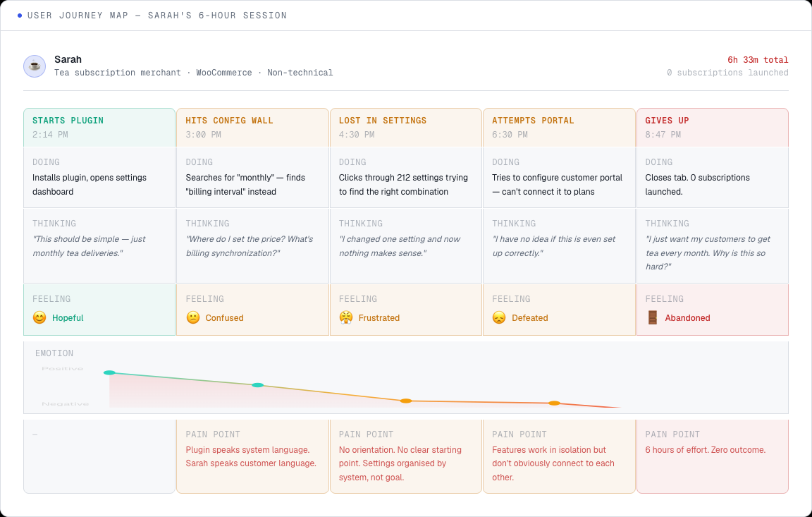This screenshot has height=517, width=812.
Task: Click the rightmost orange dot on the emotion curve
Action: pyautogui.click(x=554, y=403)
